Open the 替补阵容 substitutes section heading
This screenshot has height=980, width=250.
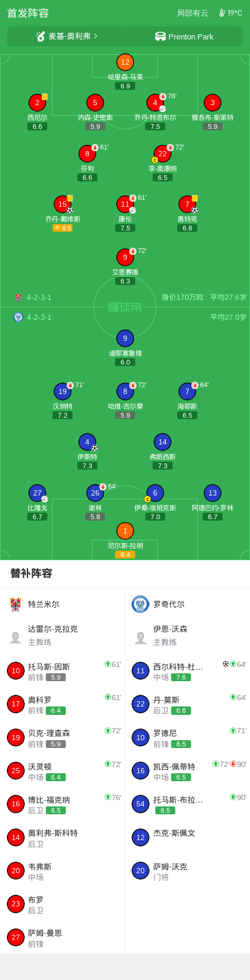(32, 573)
